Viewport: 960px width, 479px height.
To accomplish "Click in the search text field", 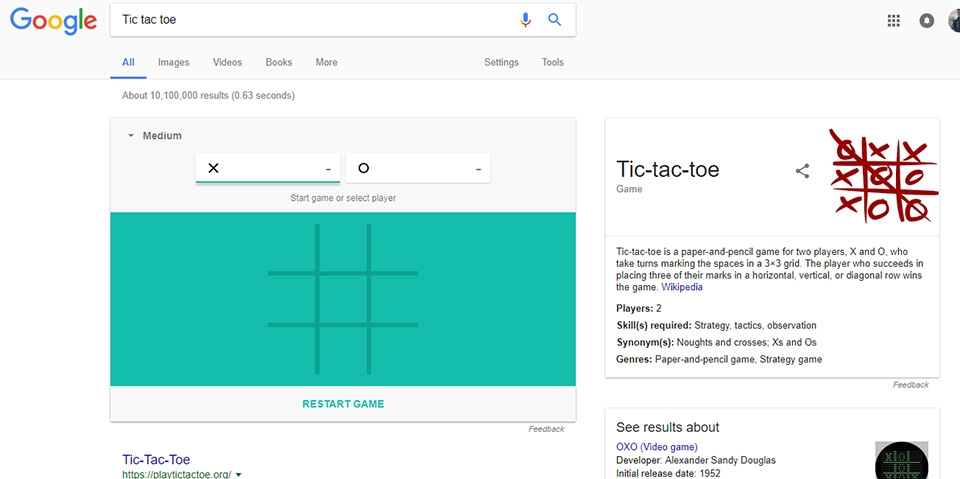I will (x=315, y=20).
